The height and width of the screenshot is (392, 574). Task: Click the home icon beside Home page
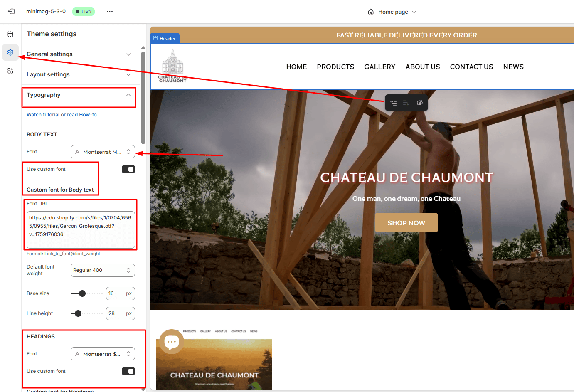coord(371,12)
